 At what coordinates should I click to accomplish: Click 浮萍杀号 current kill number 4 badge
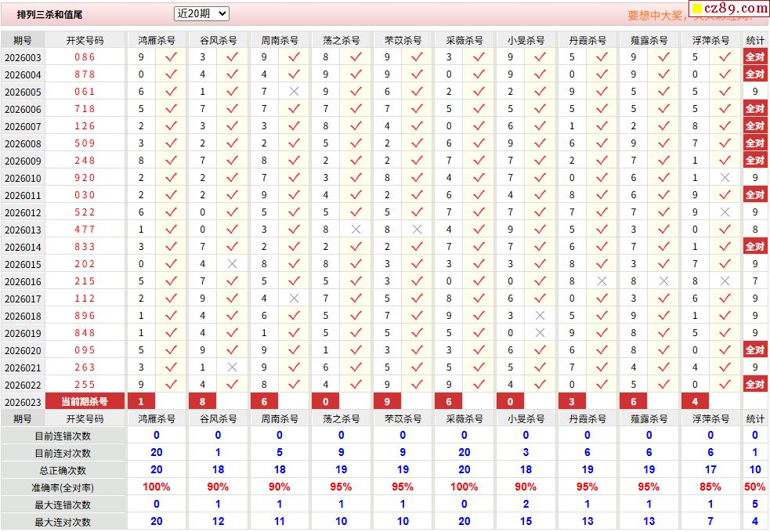click(x=695, y=401)
